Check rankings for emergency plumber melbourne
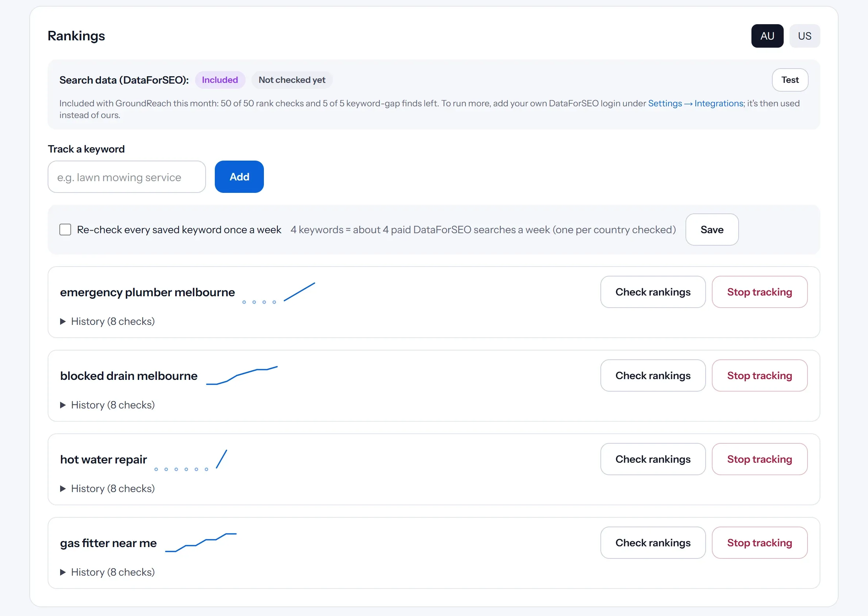The image size is (868, 616). pos(653,292)
